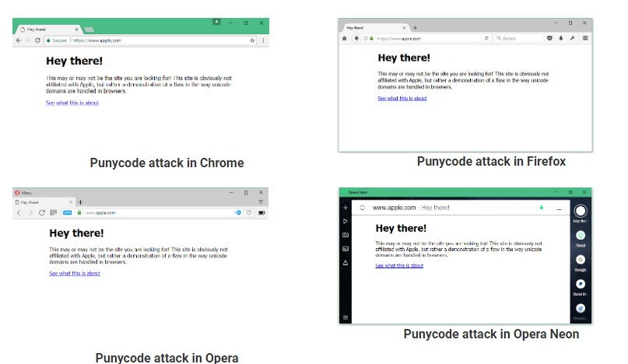Go forward in the Opera window
The height and width of the screenshot is (364, 628).
[30, 212]
